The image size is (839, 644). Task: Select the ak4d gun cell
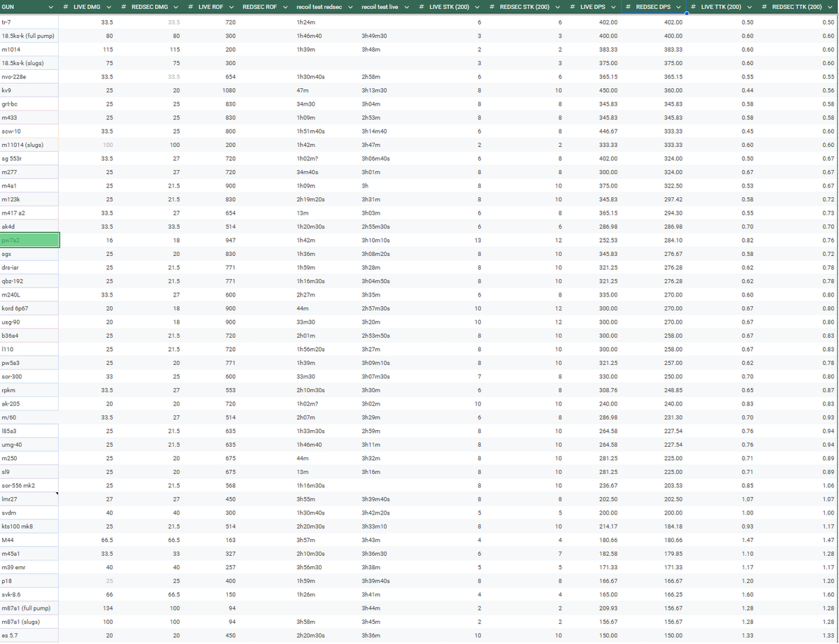(29, 226)
